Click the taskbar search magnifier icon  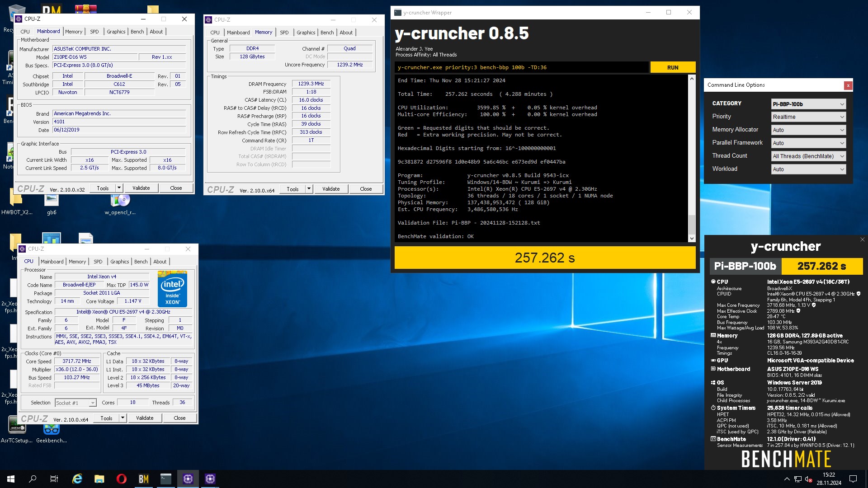point(33,479)
